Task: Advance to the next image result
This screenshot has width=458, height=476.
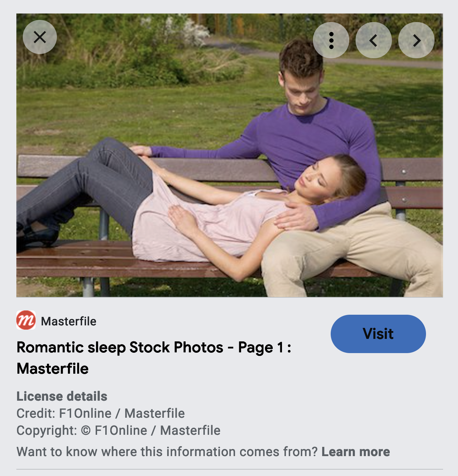Action: tap(416, 40)
